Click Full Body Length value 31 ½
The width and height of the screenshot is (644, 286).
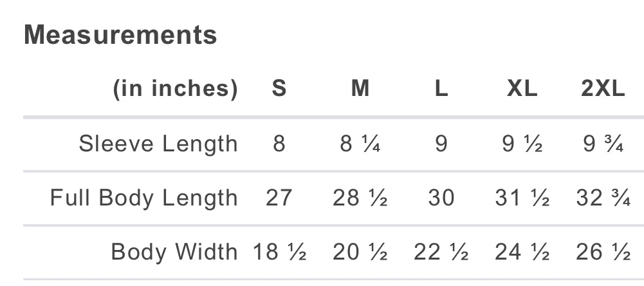[x=522, y=198]
